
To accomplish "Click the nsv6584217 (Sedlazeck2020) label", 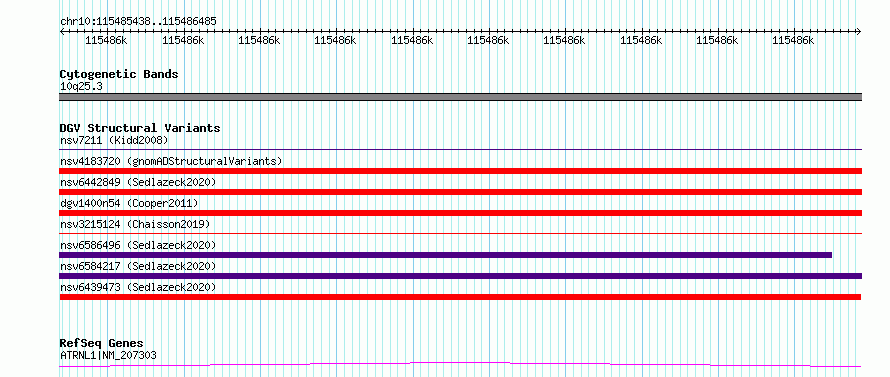I will tap(138, 266).
